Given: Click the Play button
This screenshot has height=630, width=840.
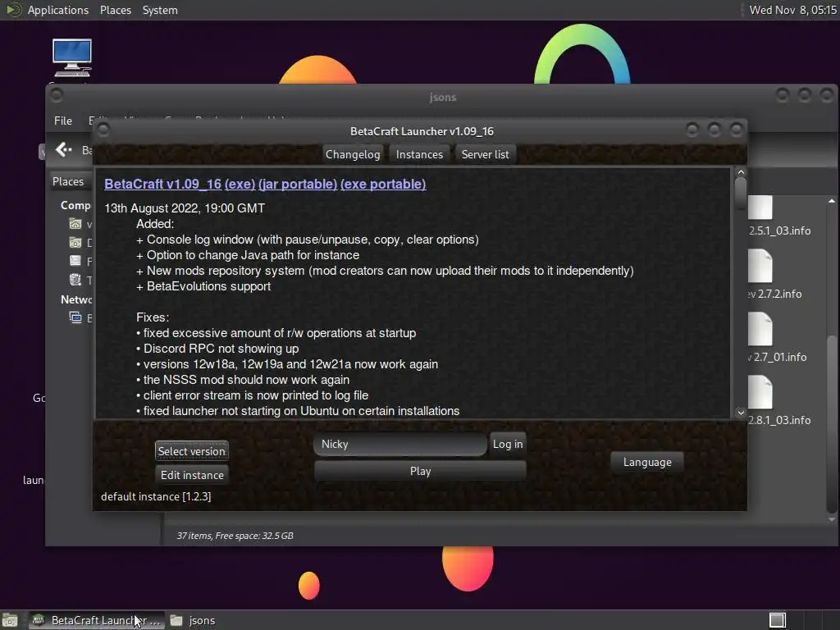Looking at the screenshot, I should pos(420,471).
